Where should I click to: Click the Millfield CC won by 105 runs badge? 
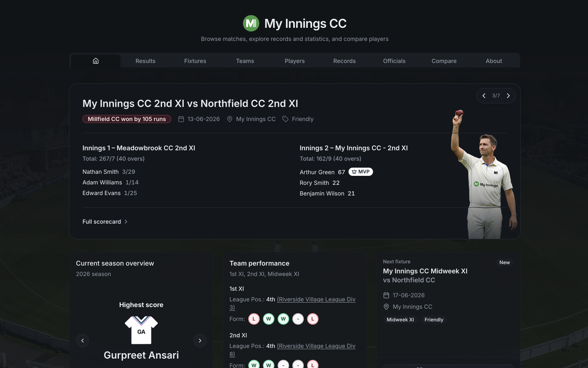[x=127, y=119]
